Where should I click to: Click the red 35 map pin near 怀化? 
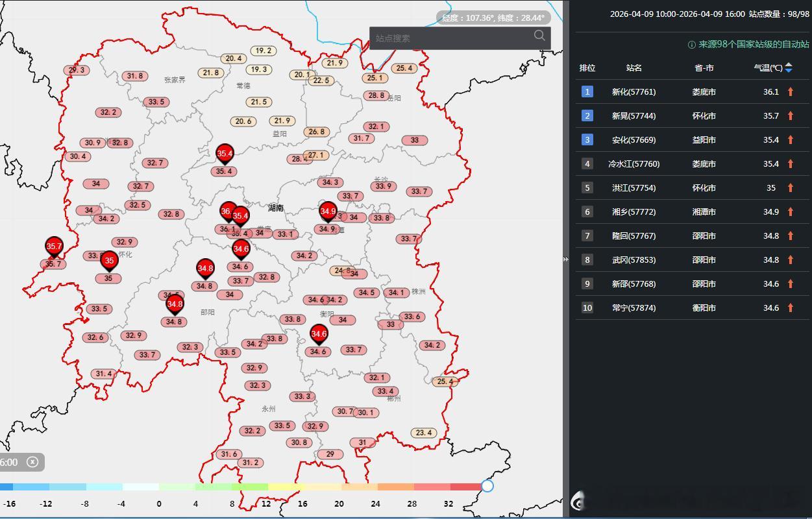click(109, 261)
